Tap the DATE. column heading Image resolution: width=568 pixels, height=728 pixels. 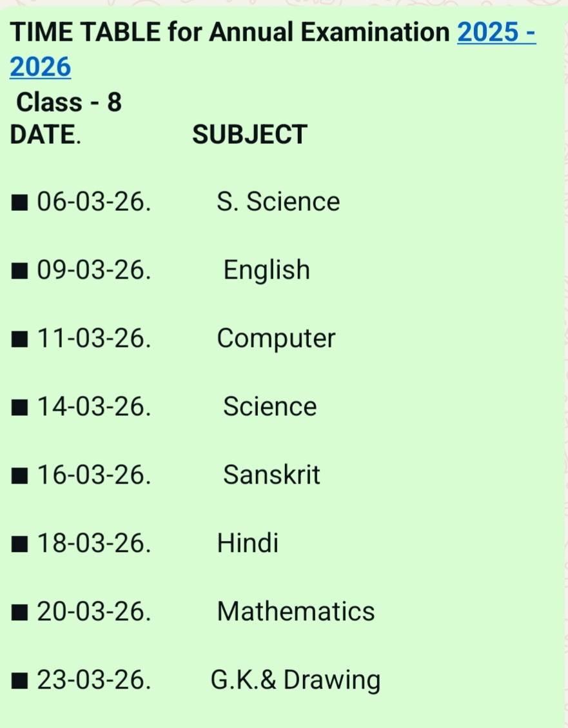pos(45,135)
